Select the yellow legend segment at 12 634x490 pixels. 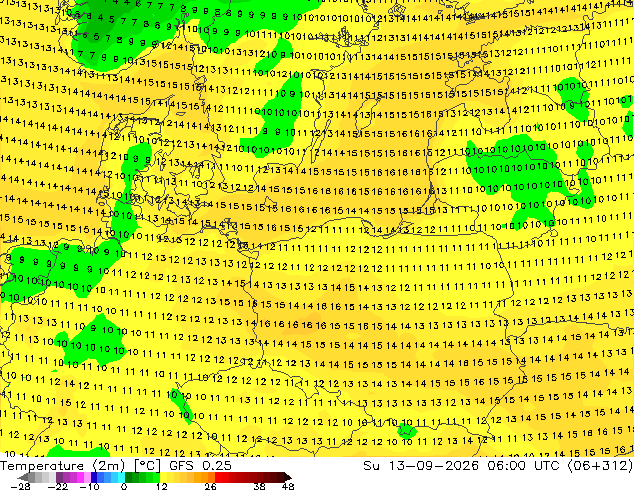click(x=163, y=477)
